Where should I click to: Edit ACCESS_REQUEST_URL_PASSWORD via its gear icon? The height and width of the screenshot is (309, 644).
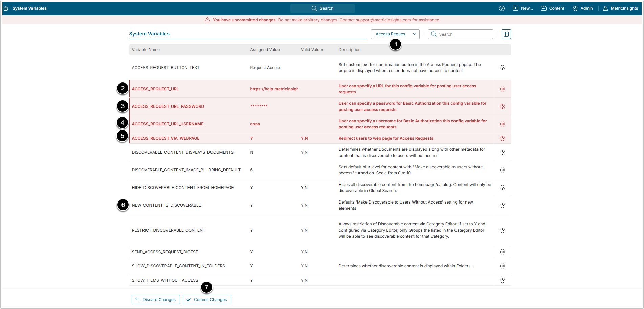click(503, 106)
